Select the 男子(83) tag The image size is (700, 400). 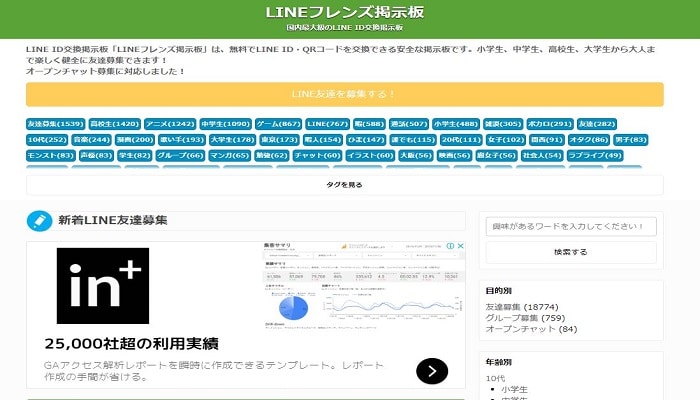point(631,140)
